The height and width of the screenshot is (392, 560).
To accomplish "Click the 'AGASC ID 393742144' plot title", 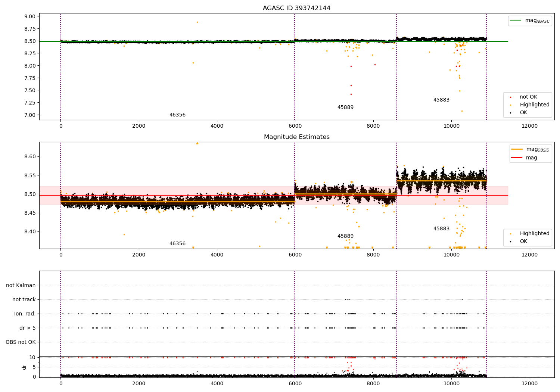I will pos(296,8).
